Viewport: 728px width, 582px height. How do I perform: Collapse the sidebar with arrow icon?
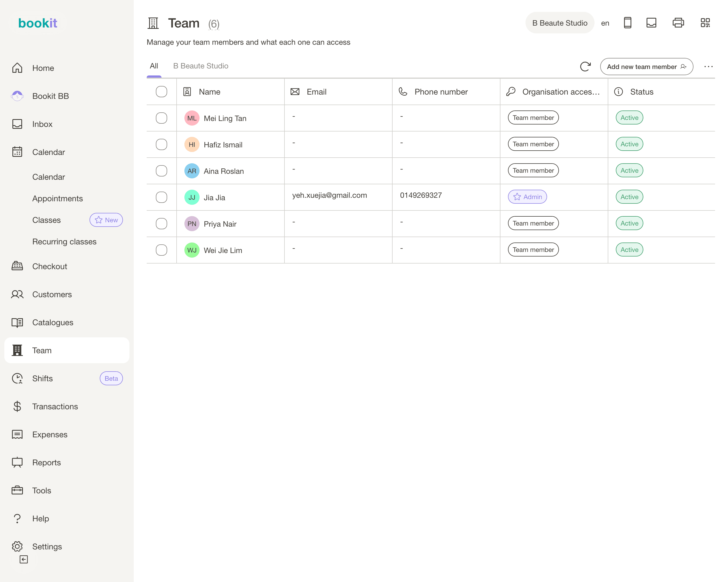[24, 559]
